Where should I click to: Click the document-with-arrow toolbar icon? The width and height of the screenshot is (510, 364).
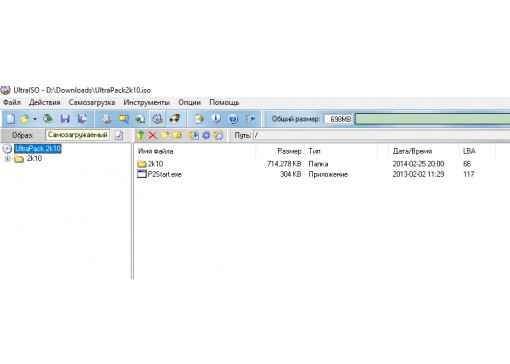coord(199,119)
